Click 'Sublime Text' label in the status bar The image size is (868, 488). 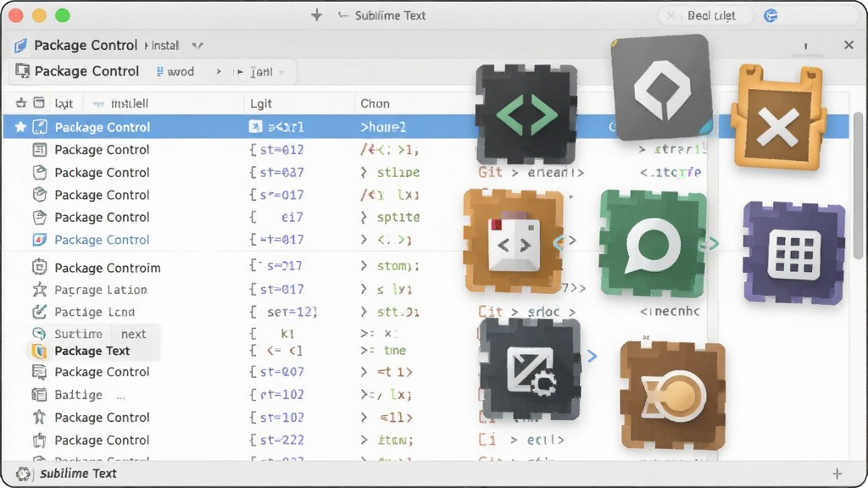78,474
